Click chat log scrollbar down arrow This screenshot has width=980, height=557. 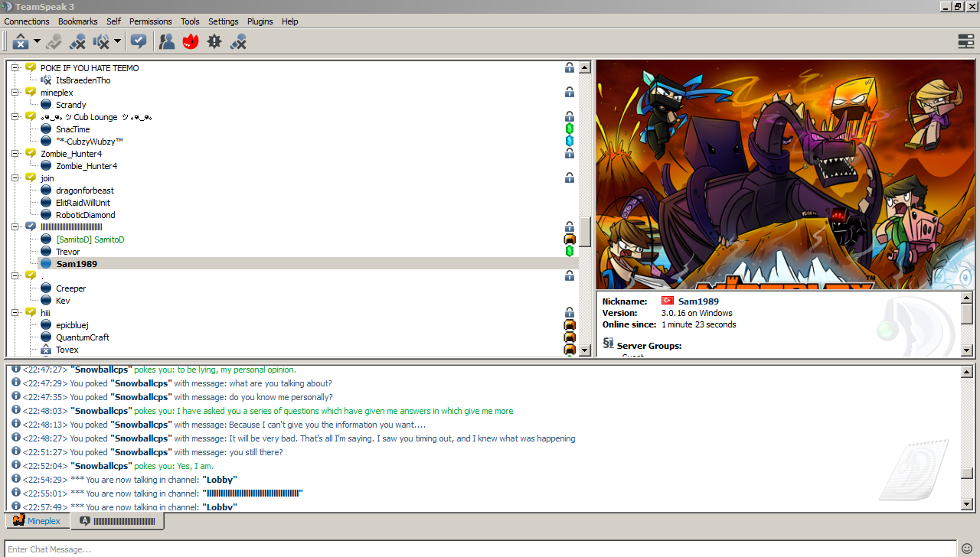pyautogui.click(x=967, y=504)
